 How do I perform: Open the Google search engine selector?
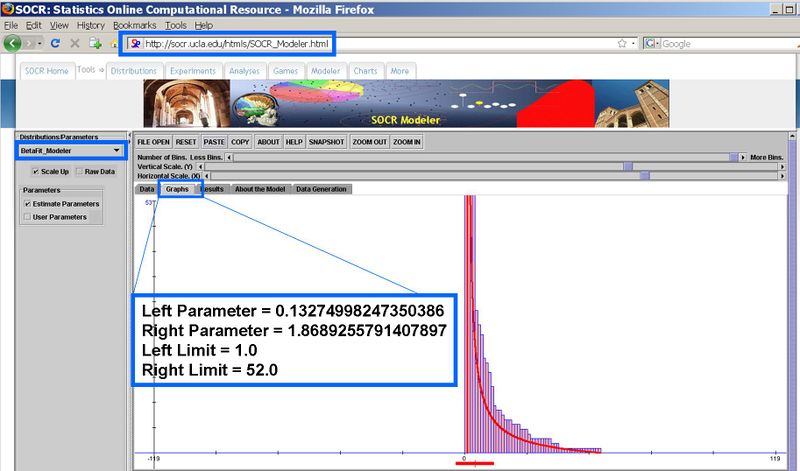coord(652,44)
